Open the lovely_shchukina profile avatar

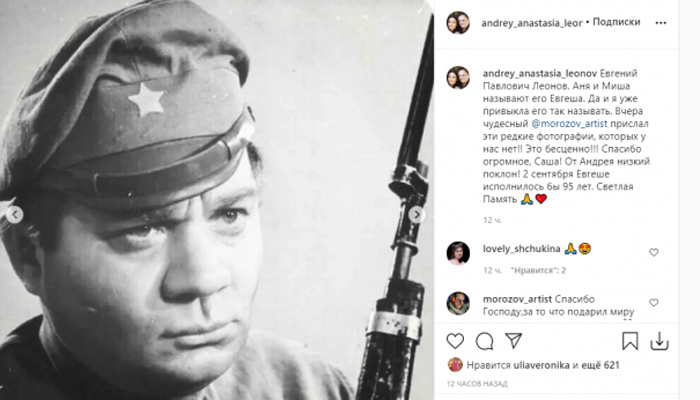(458, 253)
